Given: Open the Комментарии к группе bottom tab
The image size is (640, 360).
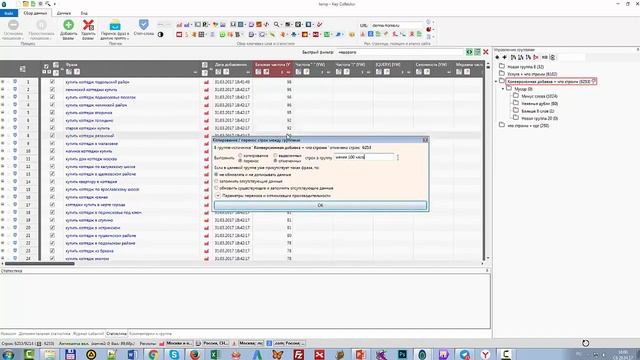Looking at the screenshot, I should (x=150, y=334).
